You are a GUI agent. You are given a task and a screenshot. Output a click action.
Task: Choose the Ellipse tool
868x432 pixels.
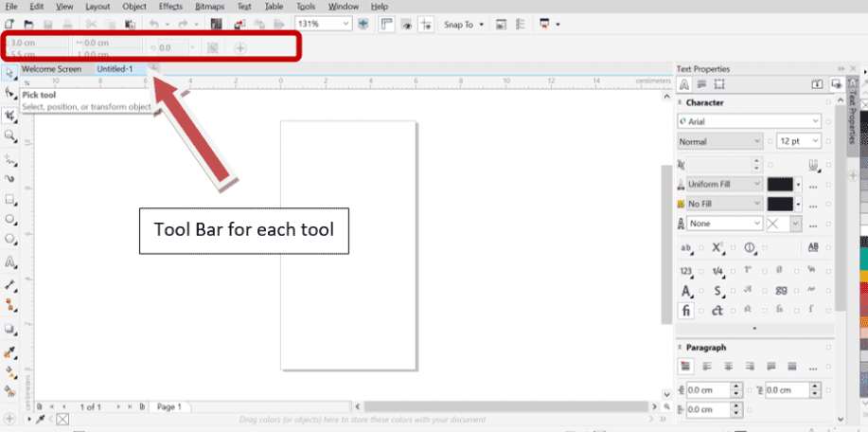(x=9, y=220)
